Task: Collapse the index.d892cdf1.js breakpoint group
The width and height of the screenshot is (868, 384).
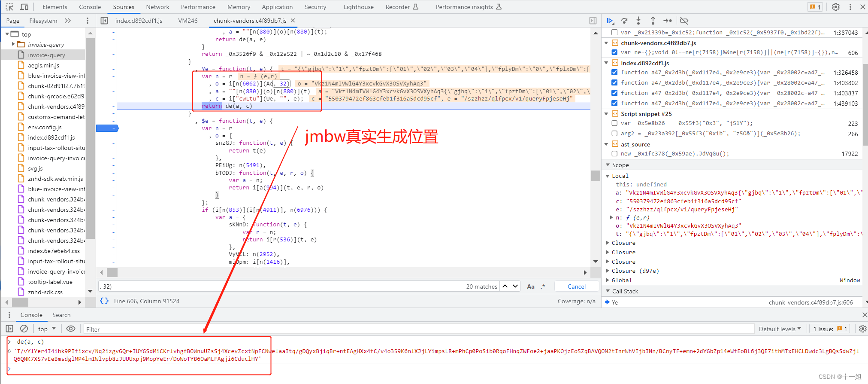Action: coord(606,63)
